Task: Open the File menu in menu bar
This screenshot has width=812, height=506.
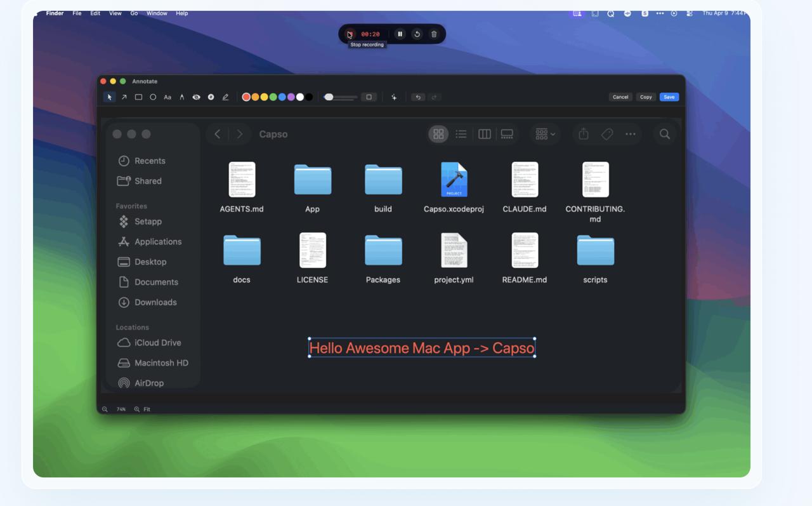Action: click(77, 13)
